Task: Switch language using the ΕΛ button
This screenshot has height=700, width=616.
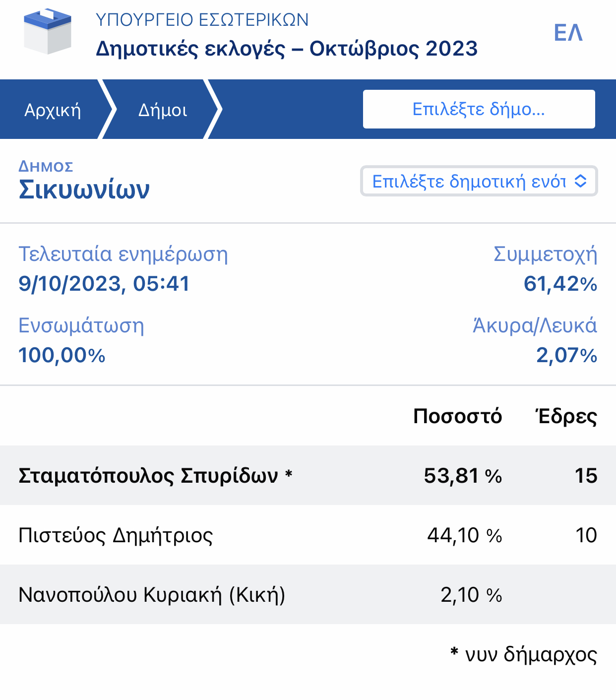Action: [x=568, y=33]
